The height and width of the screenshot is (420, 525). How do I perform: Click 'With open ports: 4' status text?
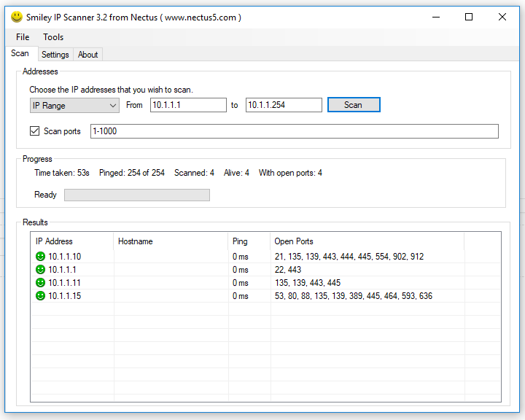click(291, 173)
